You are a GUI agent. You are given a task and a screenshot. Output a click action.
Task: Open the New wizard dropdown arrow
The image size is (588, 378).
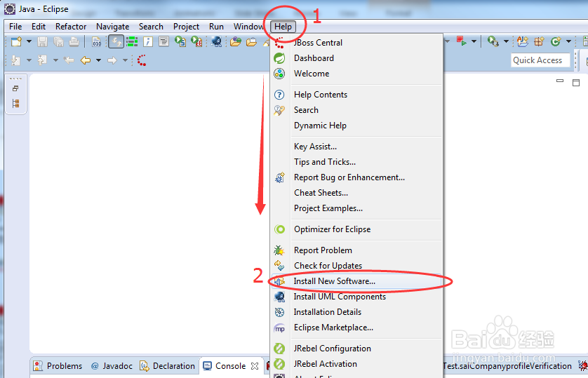coord(29,41)
